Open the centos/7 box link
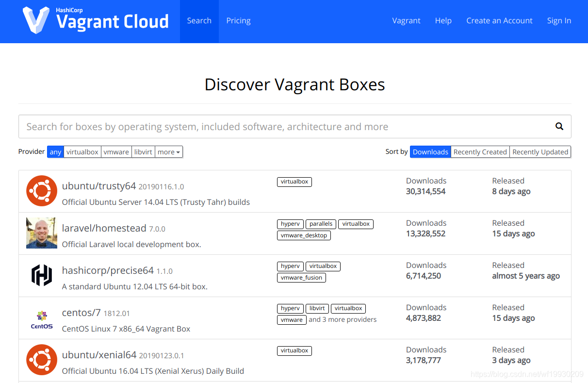The width and height of the screenshot is (588, 383). pos(81,313)
